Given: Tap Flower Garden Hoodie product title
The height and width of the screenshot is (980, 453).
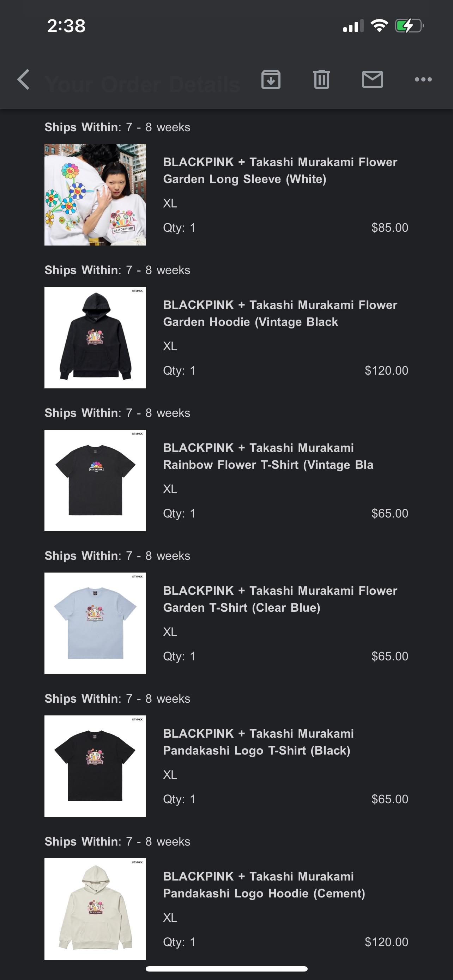Looking at the screenshot, I should click(280, 314).
